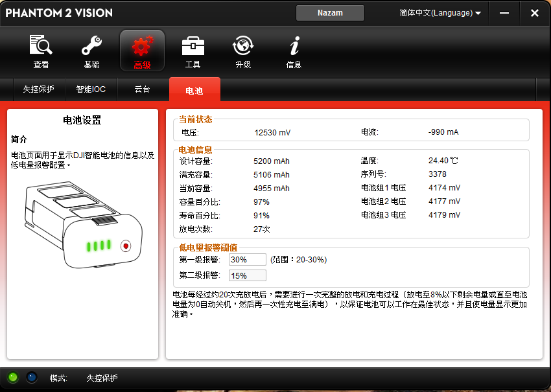Open the 基础 (Basic) wrench section
Image resolution: width=551 pixels, height=392 pixels.
[x=91, y=51]
